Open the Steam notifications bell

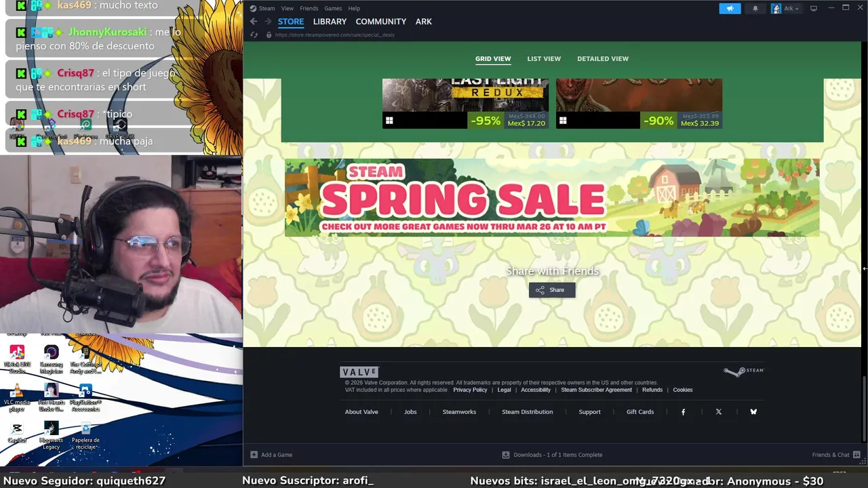(755, 8)
